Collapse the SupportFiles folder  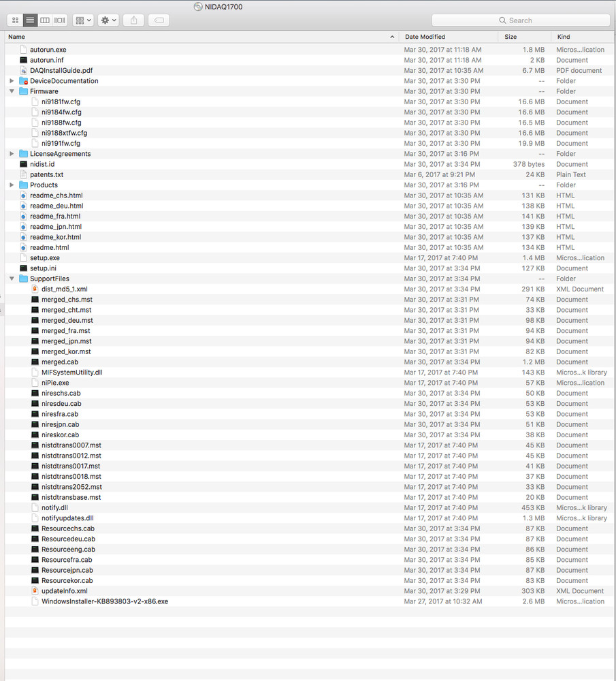pyautogui.click(x=12, y=279)
